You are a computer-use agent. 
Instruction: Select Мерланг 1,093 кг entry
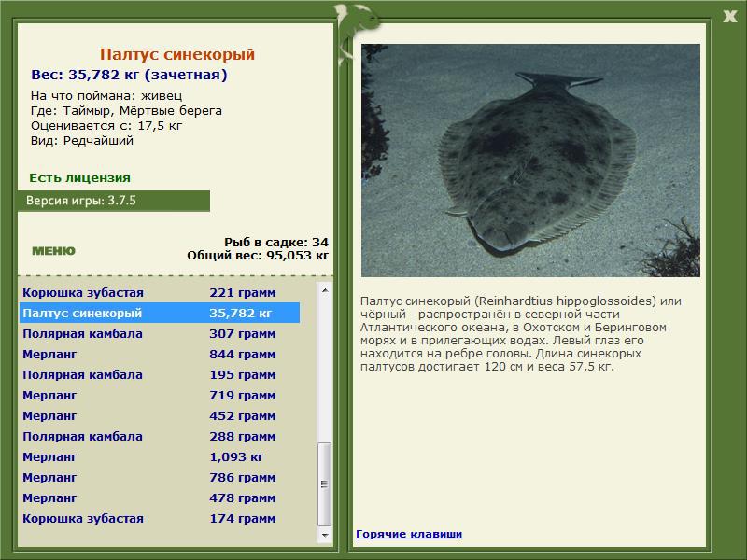tap(160, 456)
